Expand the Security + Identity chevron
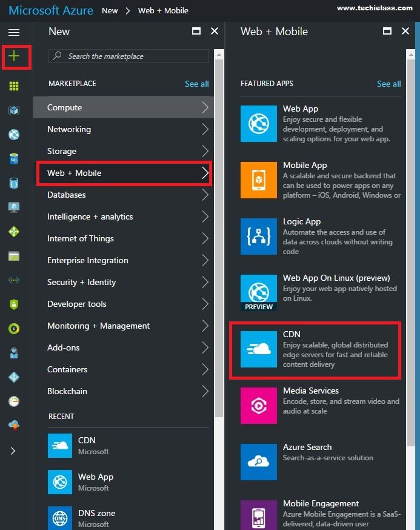Viewport: 420px width, 530px height. click(x=205, y=282)
